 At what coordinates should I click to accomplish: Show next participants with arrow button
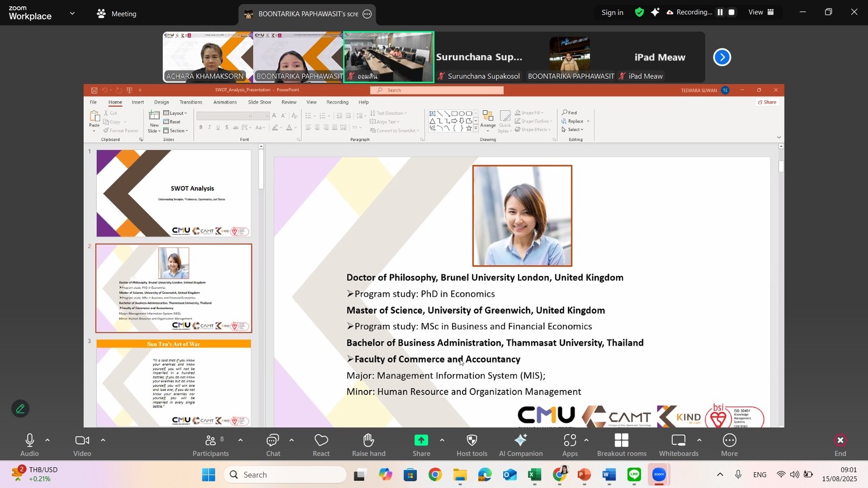722,57
